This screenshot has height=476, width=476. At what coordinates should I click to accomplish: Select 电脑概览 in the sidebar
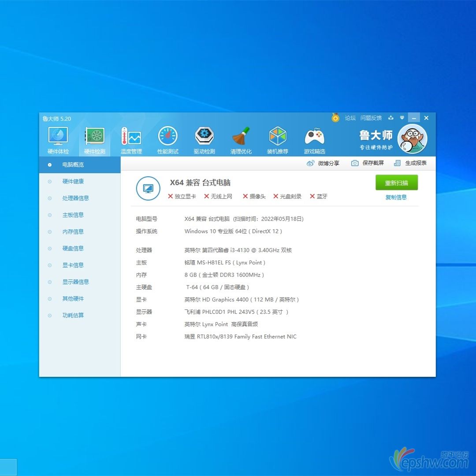[x=80, y=165]
